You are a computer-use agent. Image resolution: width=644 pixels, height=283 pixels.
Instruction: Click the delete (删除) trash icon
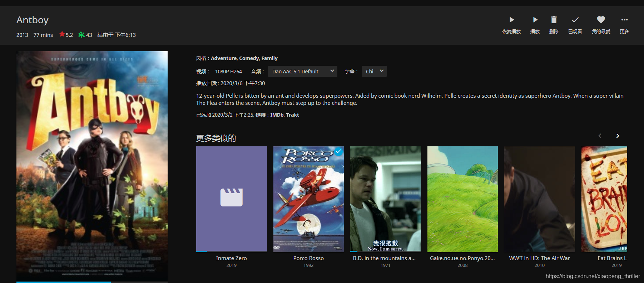pyautogui.click(x=554, y=20)
